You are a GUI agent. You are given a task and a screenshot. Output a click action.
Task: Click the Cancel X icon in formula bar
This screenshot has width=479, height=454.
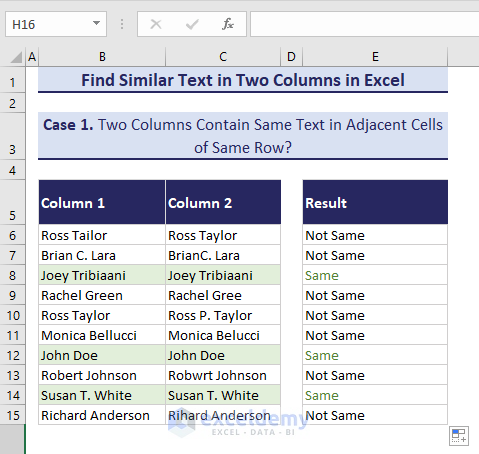[156, 24]
